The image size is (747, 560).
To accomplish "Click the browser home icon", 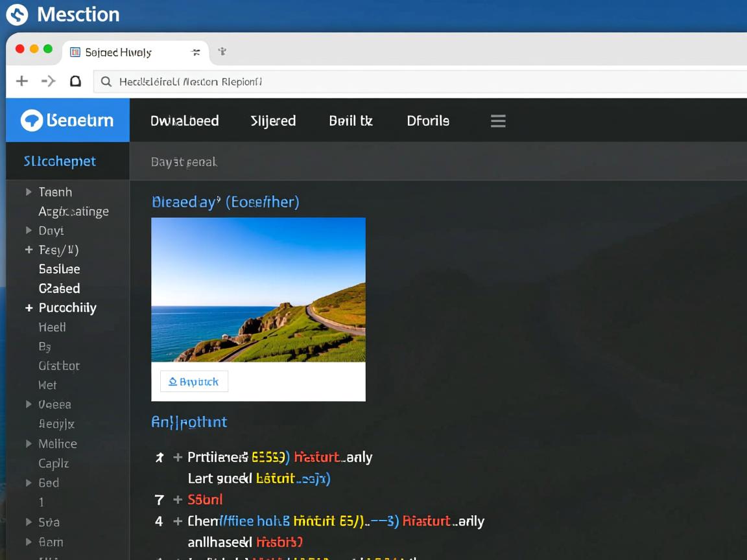I will pos(75,81).
